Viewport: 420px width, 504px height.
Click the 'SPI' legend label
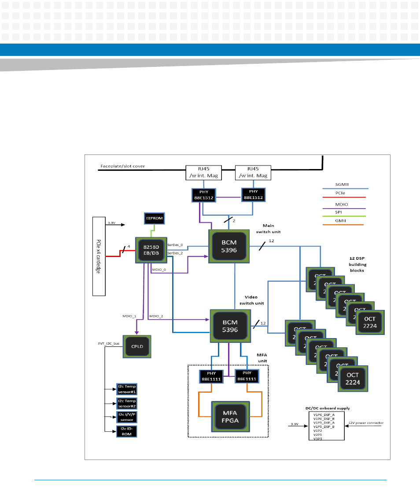pyautogui.click(x=338, y=212)
